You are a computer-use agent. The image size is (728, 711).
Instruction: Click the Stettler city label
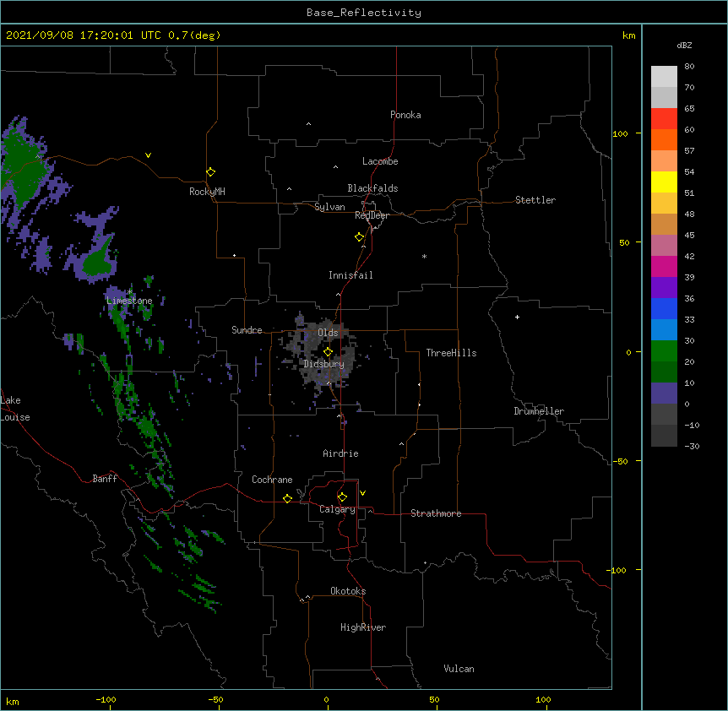(x=535, y=200)
